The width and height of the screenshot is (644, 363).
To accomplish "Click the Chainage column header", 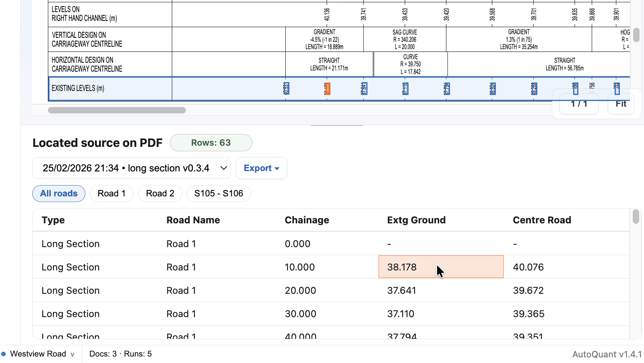I will [307, 220].
